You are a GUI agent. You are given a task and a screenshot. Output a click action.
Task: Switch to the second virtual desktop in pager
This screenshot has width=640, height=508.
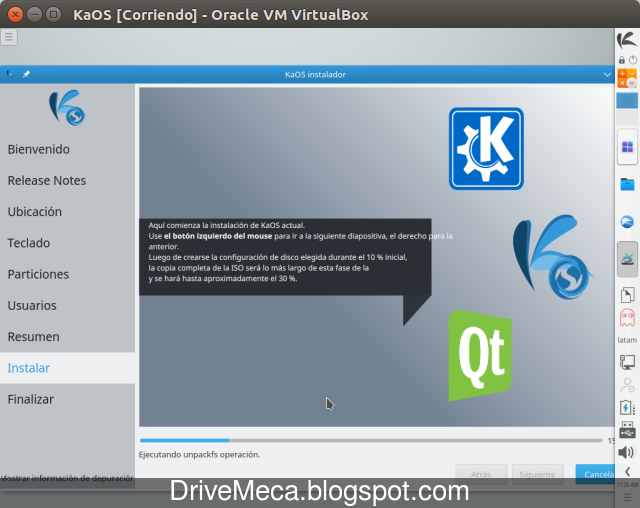click(627, 117)
